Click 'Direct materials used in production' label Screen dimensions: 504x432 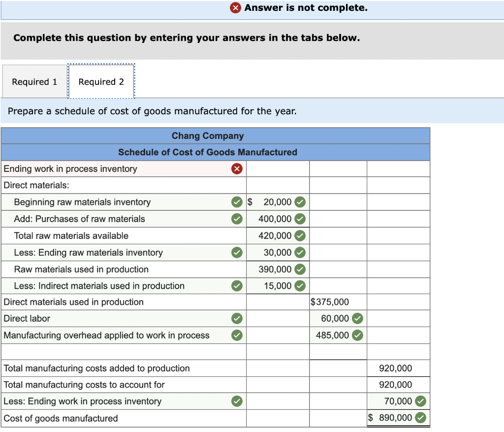pyautogui.click(x=74, y=302)
